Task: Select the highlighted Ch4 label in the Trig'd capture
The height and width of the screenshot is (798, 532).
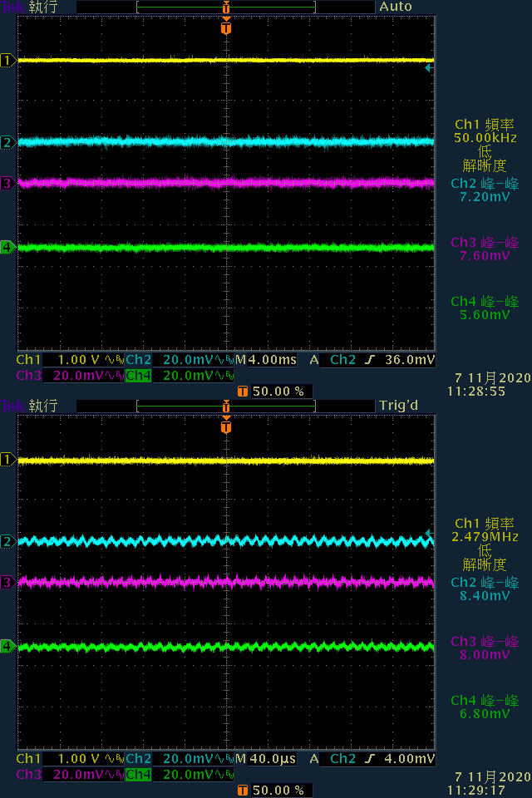Action: (x=138, y=775)
